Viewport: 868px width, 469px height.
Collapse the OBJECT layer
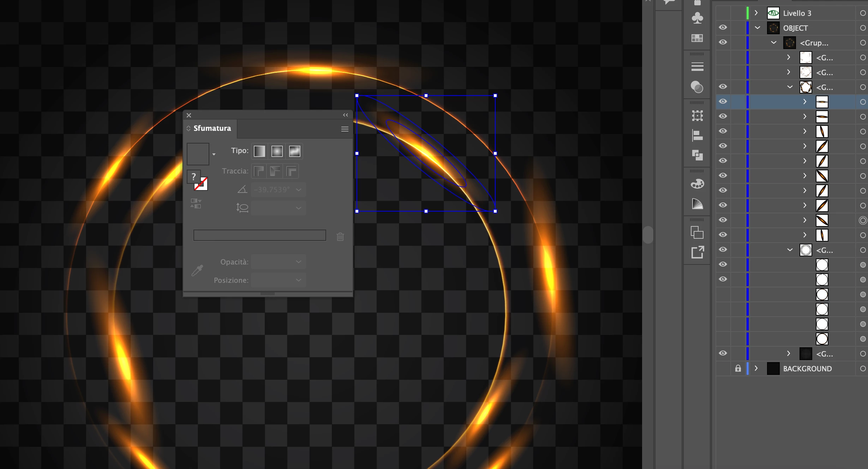click(758, 28)
